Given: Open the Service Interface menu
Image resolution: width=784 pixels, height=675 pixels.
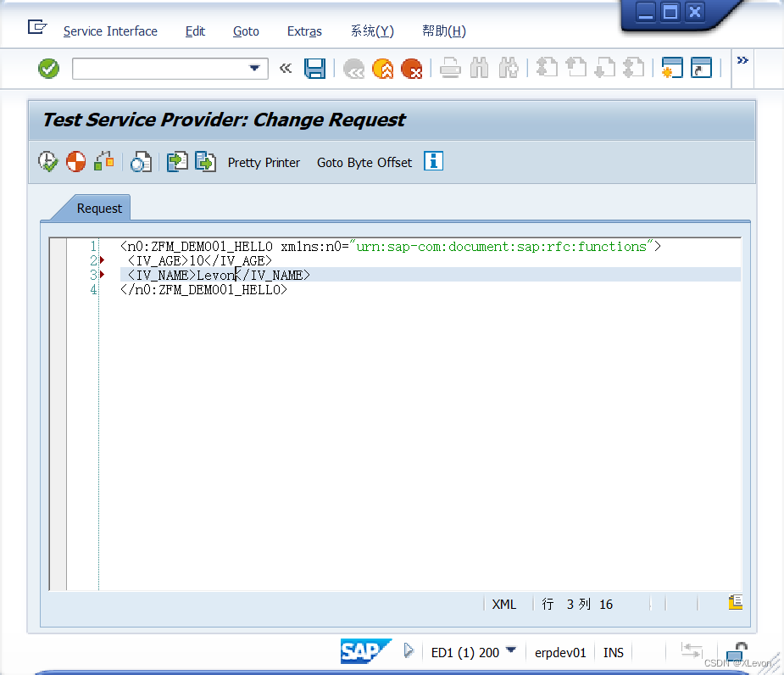Looking at the screenshot, I should (x=110, y=31).
